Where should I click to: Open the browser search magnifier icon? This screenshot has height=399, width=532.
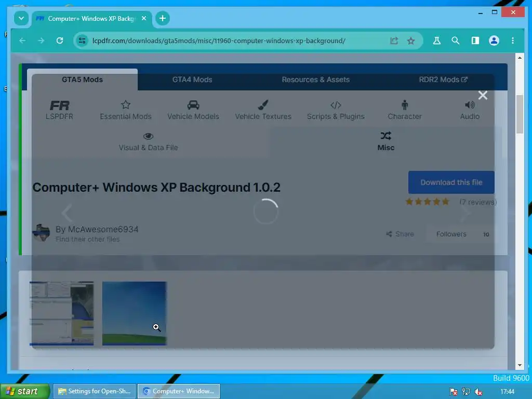[x=455, y=41]
